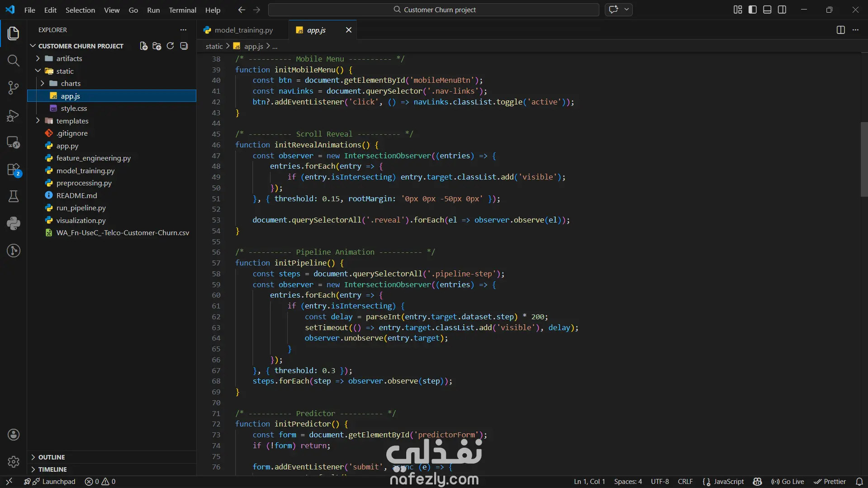Expand the Outline section
Viewport: 868px width, 488px height.
click(112, 457)
